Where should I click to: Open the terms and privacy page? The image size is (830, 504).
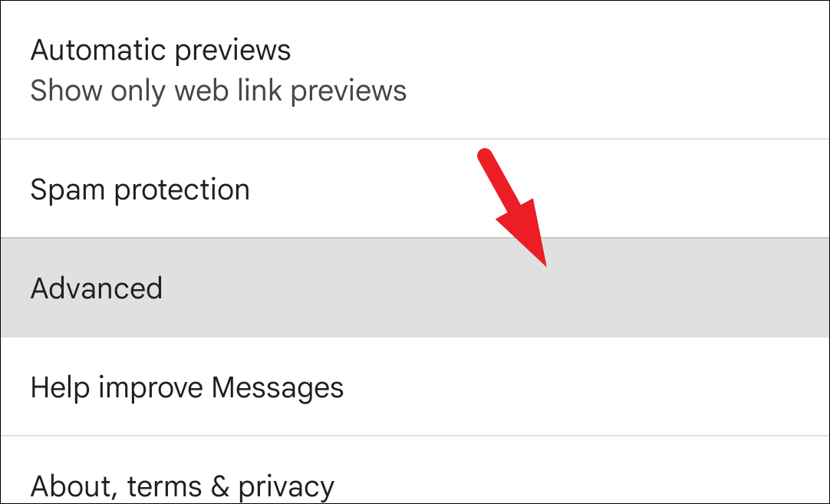point(415,469)
